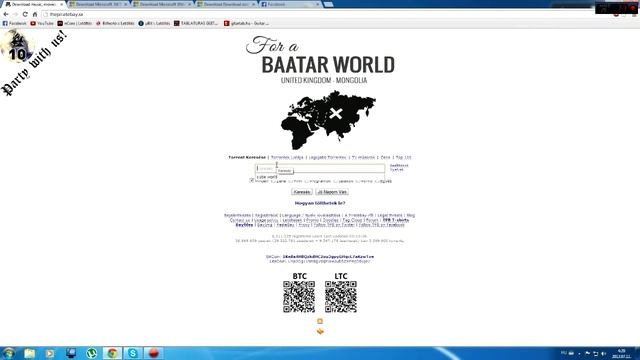Open the TPB T-shirts link

pyautogui.click(x=396, y=220)
